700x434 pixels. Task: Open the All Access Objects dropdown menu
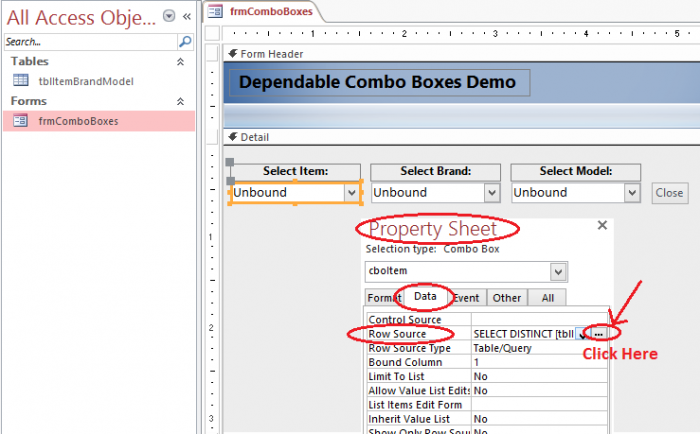[168, 16]
